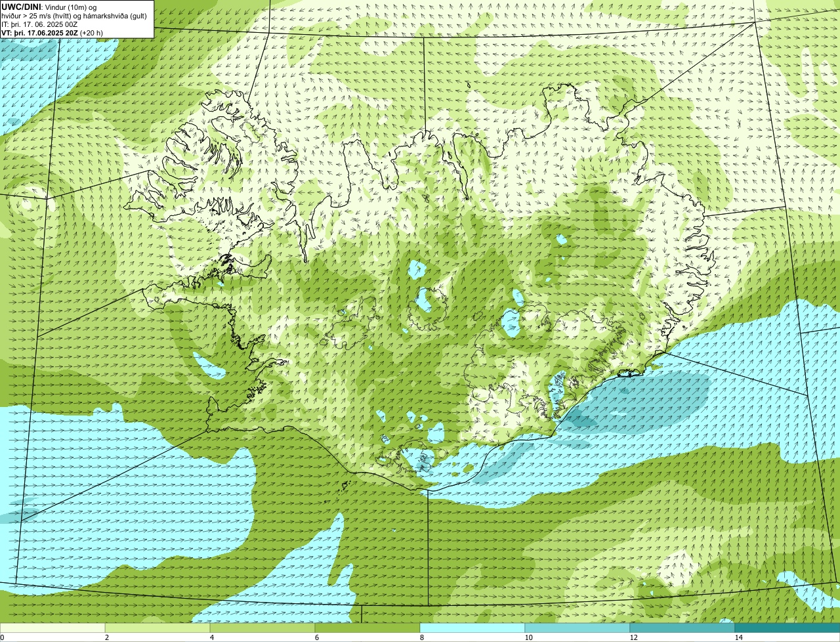Image resolution: width=840 pixels, height=642 pixels.
Task: Click the '0' label on the wind scale
Action: click(x=2, y=637)
